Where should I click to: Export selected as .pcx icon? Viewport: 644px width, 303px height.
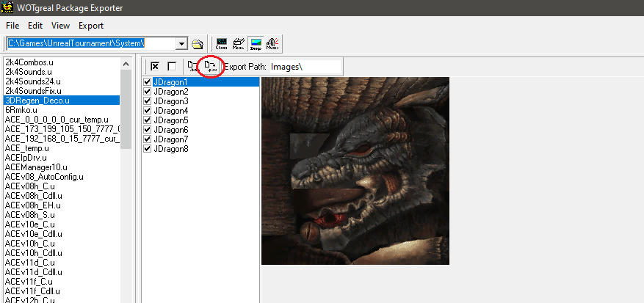click(211, 67)
